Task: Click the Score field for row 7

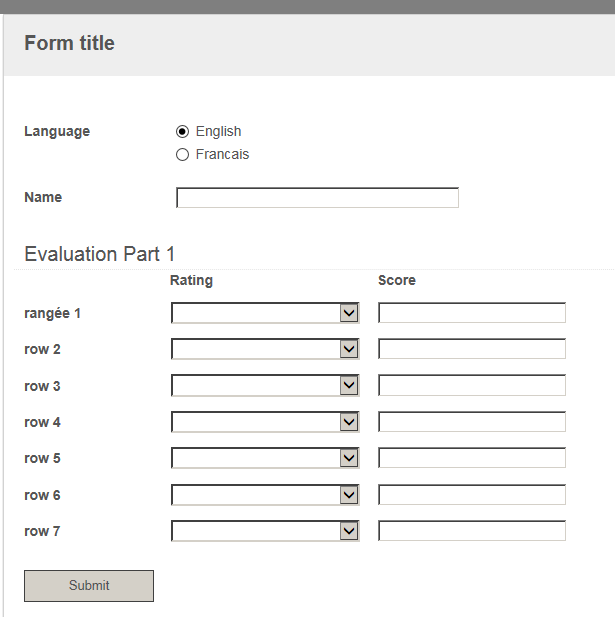Action: 472,531
